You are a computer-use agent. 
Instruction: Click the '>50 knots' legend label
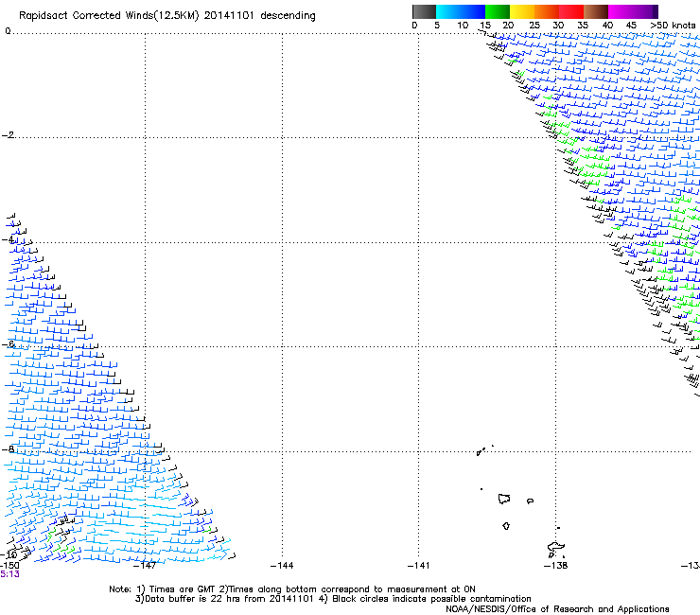673,26
